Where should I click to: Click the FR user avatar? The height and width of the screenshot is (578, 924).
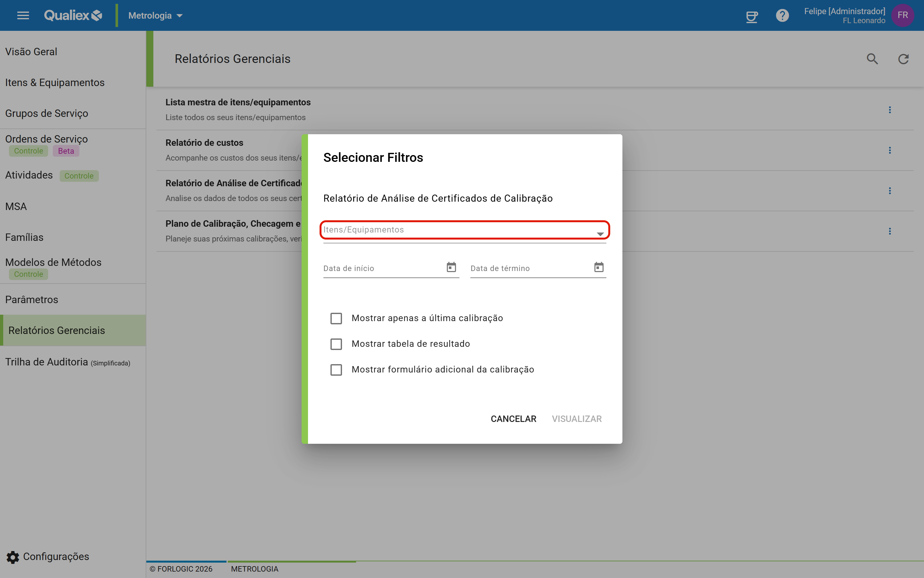coord(903,15)
